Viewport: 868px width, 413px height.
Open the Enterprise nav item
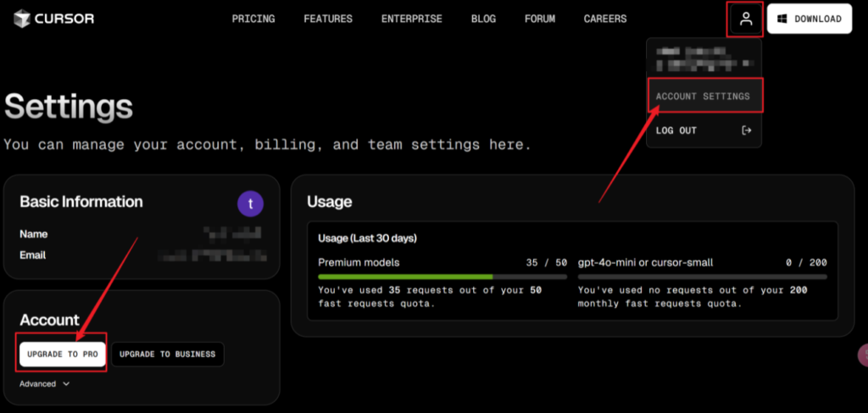[412, 19]
